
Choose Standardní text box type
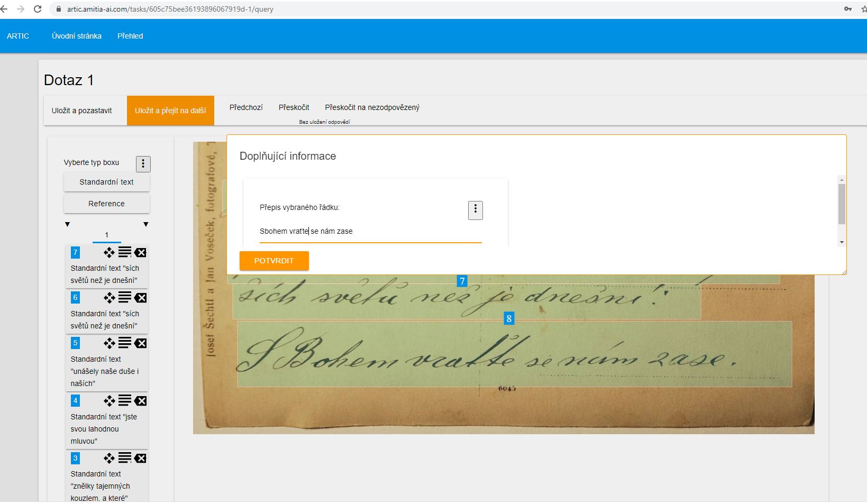click(107, 182)
